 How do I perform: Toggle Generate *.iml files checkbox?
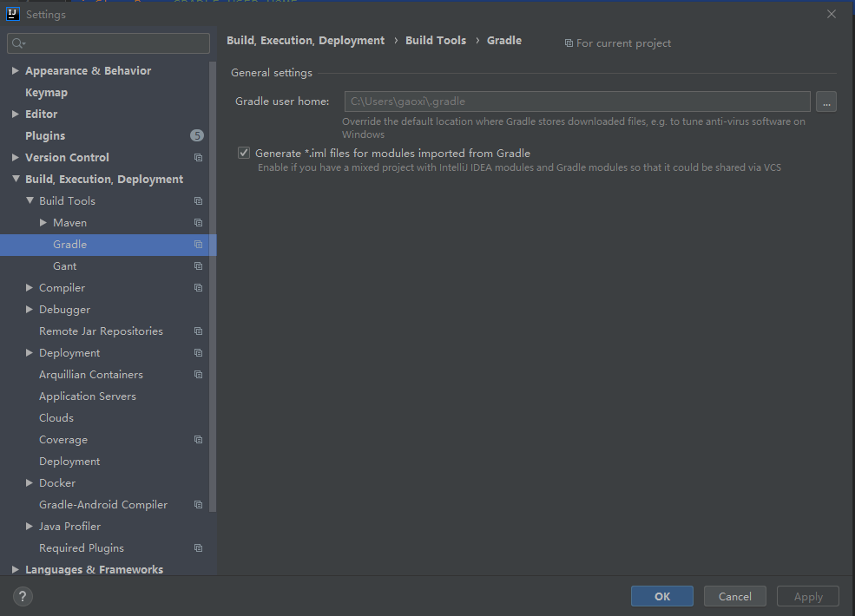244,154
